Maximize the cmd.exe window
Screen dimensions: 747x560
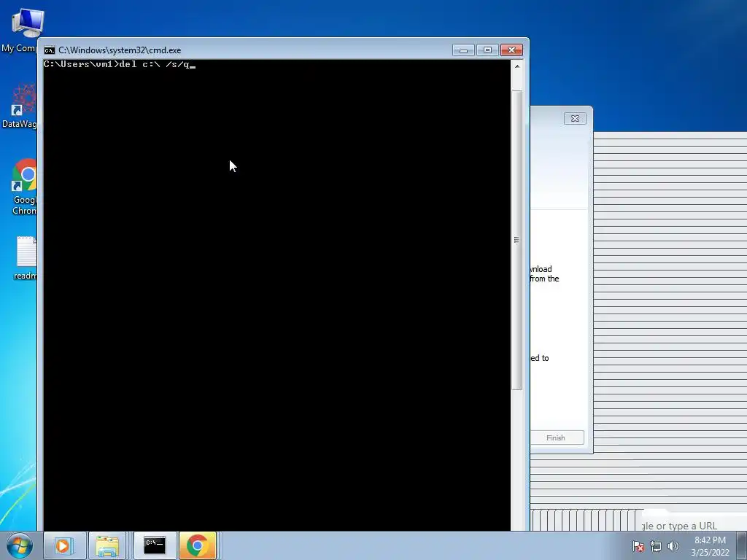[x=487, y=50]
